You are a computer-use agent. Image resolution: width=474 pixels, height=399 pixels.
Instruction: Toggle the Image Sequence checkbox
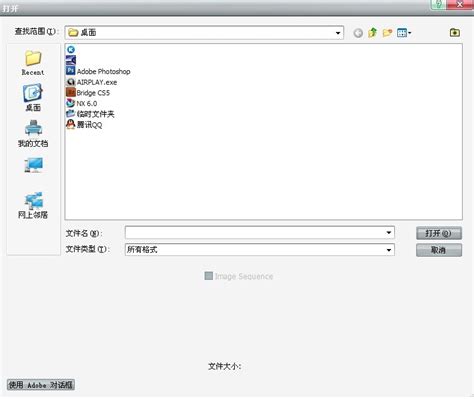click(x=209, y=276)
